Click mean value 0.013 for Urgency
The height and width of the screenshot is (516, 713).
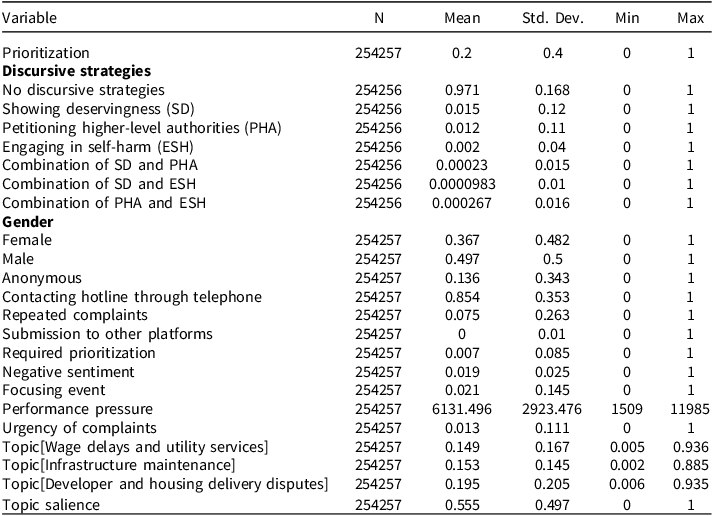(462, 428)
